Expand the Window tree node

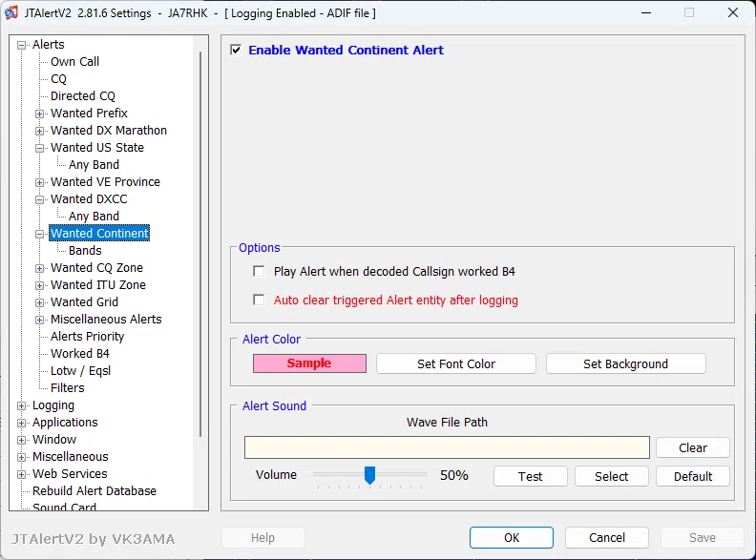click(21, 440)
